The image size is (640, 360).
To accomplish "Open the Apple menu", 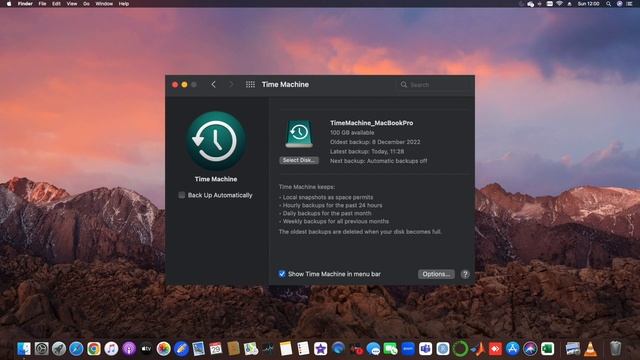I will pyautogui.click(x=9, y=4).
